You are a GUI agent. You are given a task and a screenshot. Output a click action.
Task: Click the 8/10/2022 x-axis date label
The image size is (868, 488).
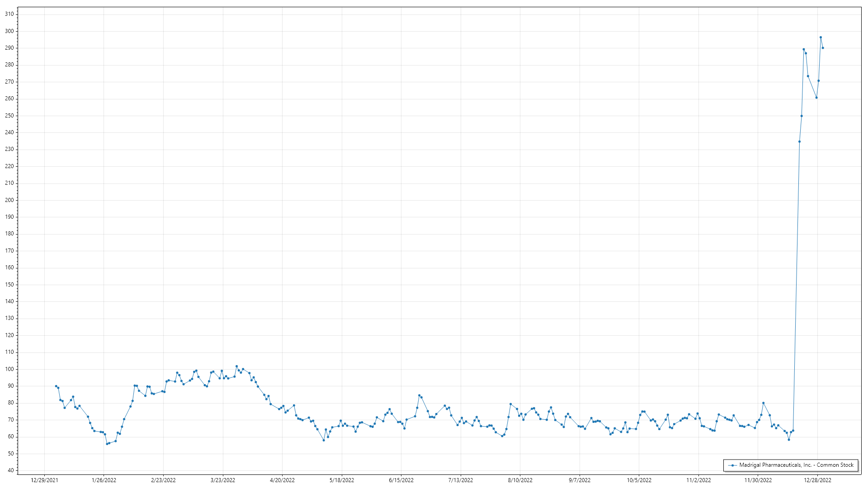click(x=520, y=480)
